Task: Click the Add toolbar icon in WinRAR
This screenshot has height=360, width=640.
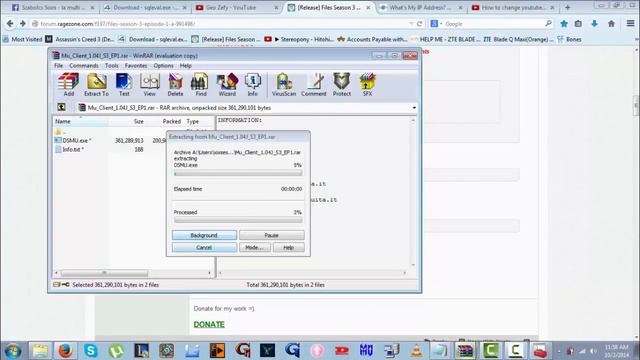Action: coord(69,84)
